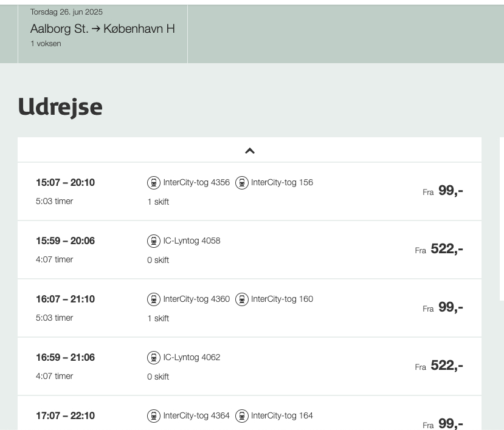Click train icon beside InterCity-tog 160
The height and width of the screenshot is (430, 504).
242,299
